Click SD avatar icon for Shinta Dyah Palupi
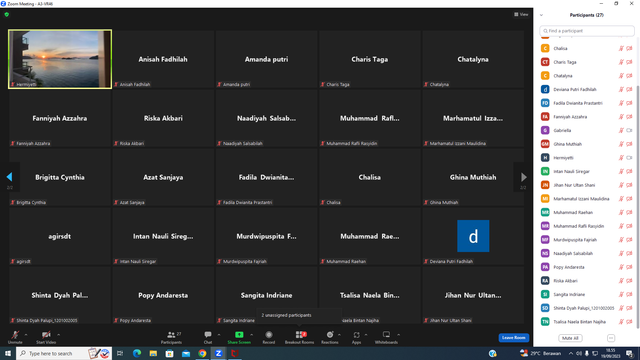The width and height of the screenshot is (640, 360). pyautogui.click(x=545, y=308)
